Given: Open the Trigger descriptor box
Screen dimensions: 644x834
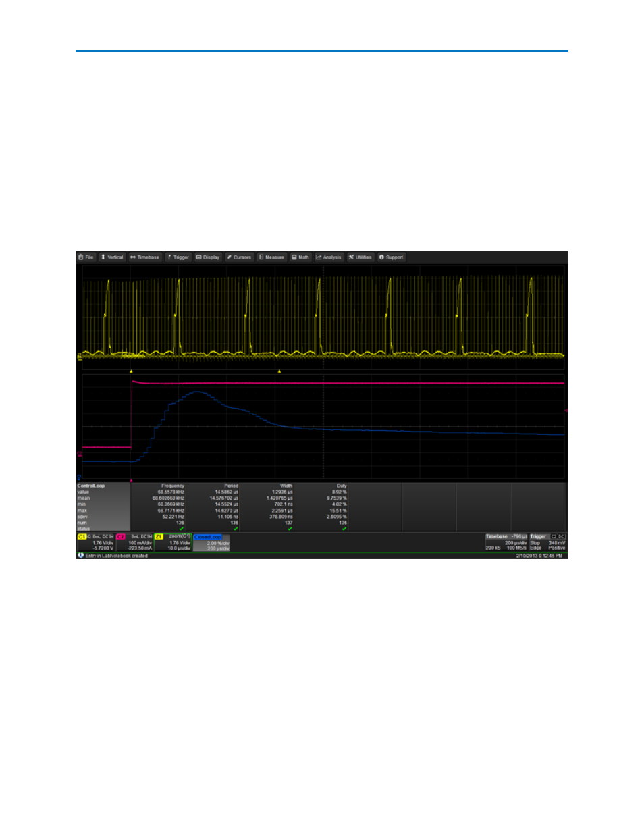Looking at the screenshot, I should (x=547, y=542).
